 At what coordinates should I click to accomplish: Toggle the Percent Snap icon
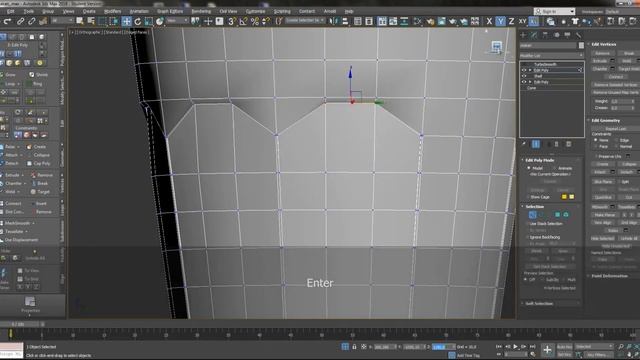click(x=255, y=21)
